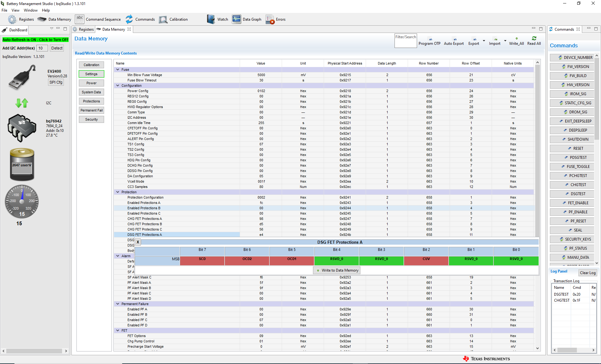
Task: Click the data memory vertical scrollbar
Action: (537, 206)
